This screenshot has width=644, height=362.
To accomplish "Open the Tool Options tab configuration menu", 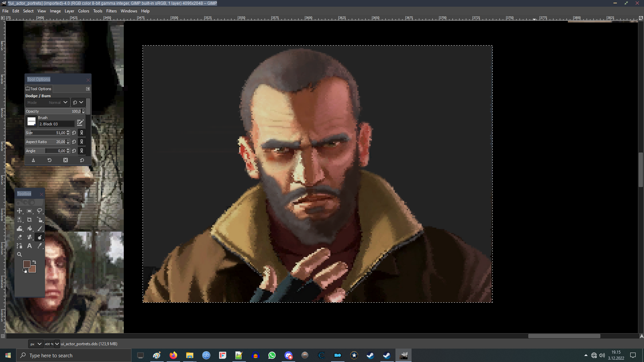I will [x=88, y=89].
